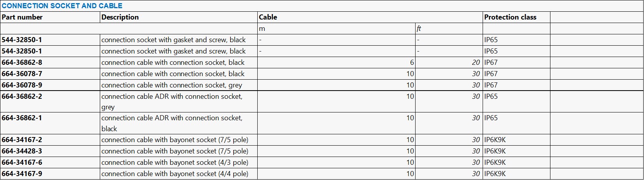Click the bayonet socket (4/3 pole) description
Viewport: 644px width, 180px height.
[x=175, y=162]
